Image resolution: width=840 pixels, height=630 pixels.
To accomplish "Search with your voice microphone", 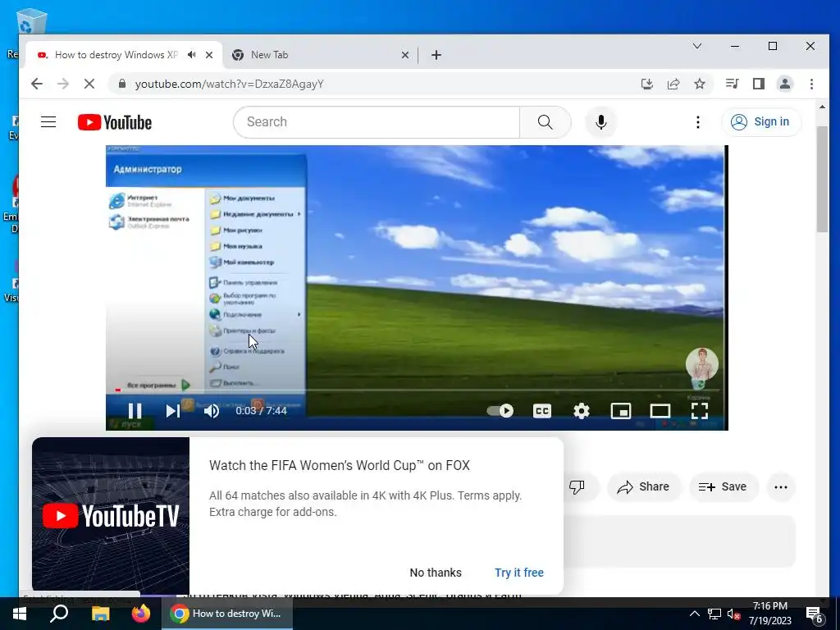I will tap(601, 122).
